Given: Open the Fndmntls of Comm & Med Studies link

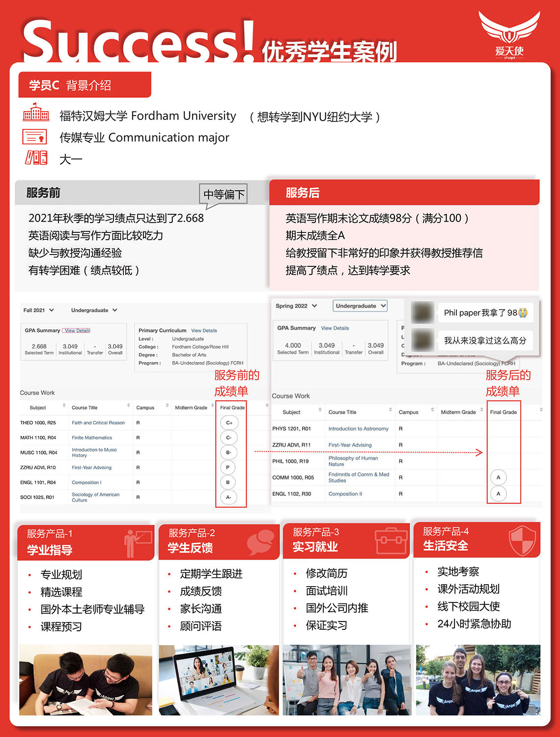Looking at the screenshot, I should pyautogui.click(x=359, y=477).
